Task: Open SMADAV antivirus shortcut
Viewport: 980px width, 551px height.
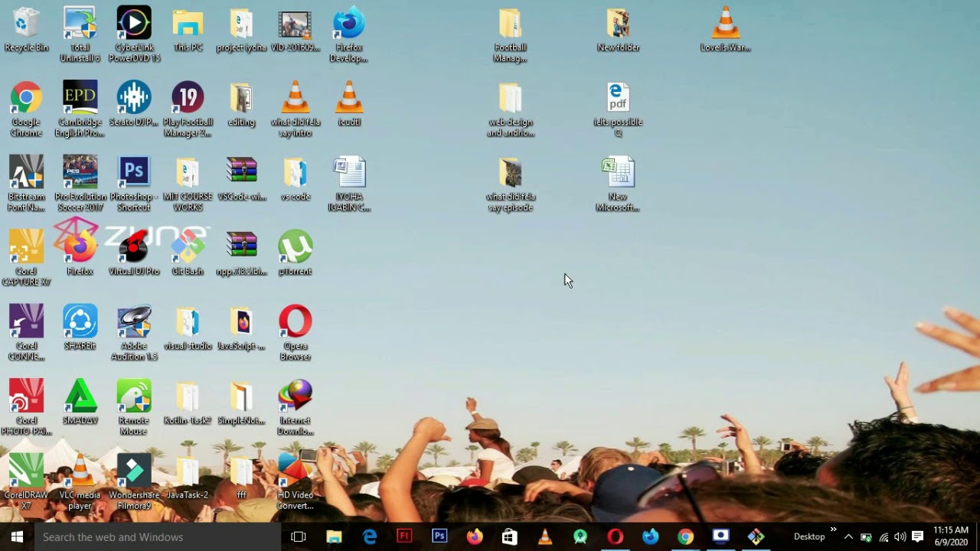Action: [x=80, y=403]
